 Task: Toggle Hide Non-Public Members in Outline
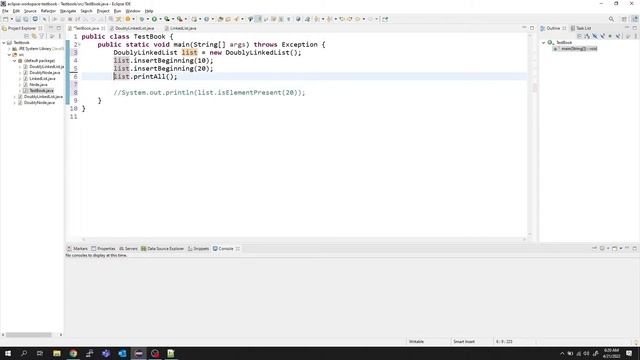click(610, 36)
